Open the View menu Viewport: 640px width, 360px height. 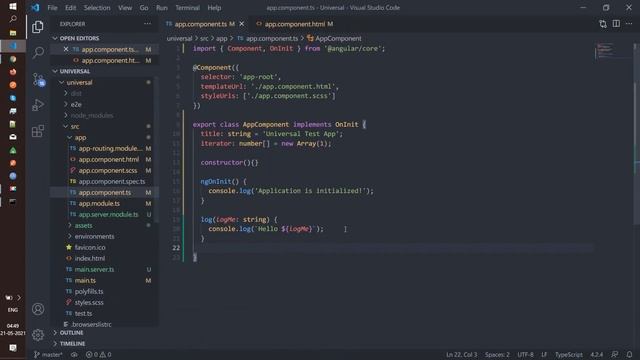(x=125, y=8)
